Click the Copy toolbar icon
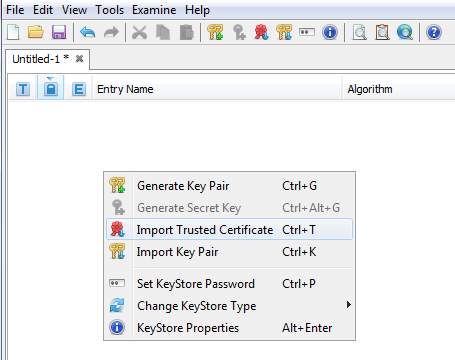The height and width of the screenshot is (360, 455). [163, 32]
